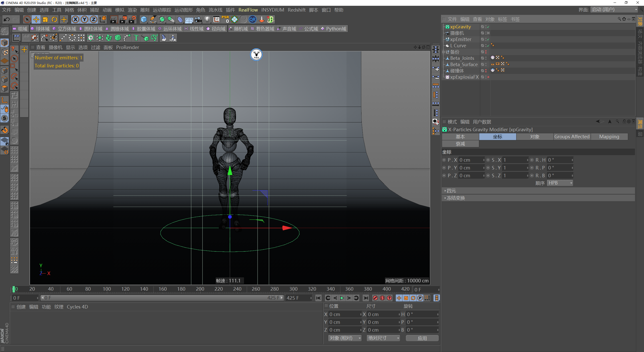Click the Record active objects button
Viewport: 644px width, 352px height.
point(375,298)
